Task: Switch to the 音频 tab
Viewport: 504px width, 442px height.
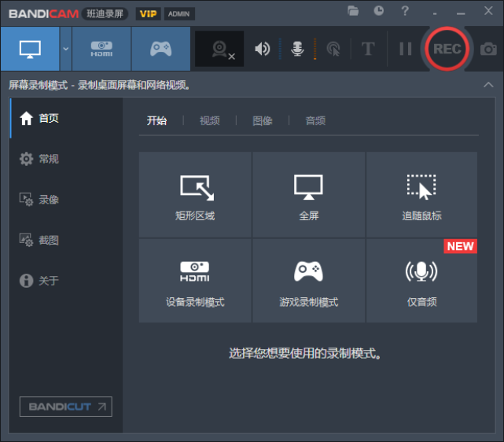Action: tap(315, 121)
